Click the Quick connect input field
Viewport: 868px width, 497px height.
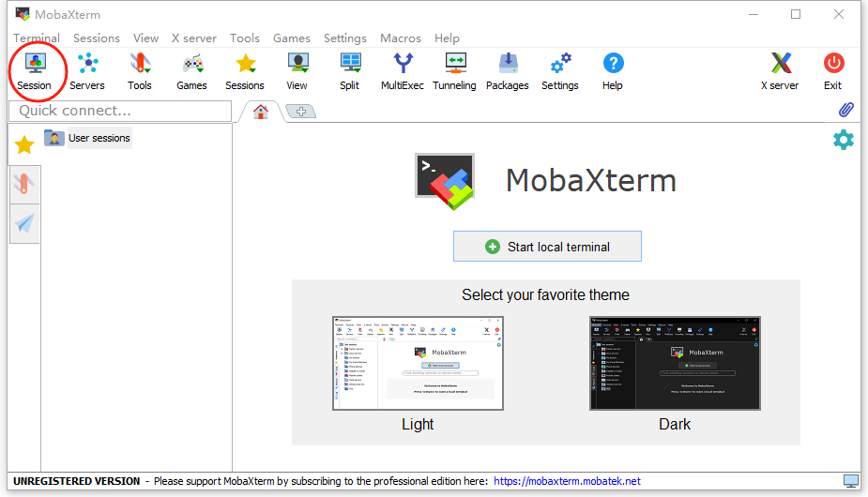point(119,111)
